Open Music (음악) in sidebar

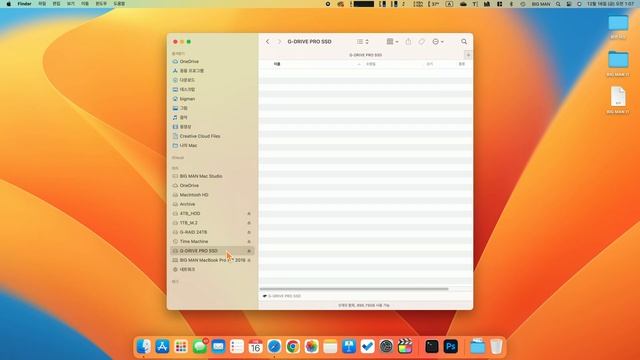coord(184,118)
